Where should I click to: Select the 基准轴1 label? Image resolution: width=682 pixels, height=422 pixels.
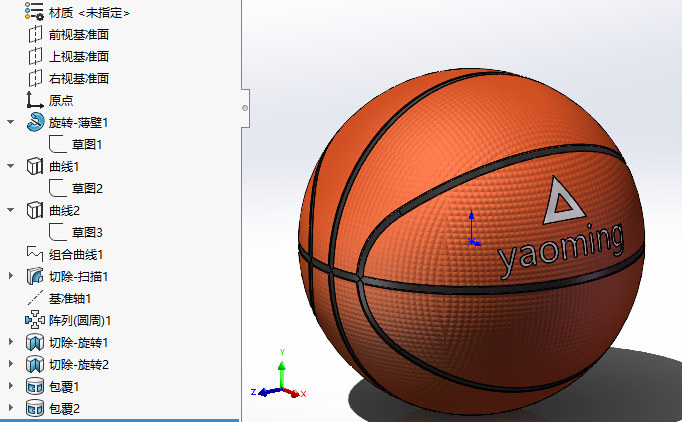pyautogui.click(x=70, y=298)
